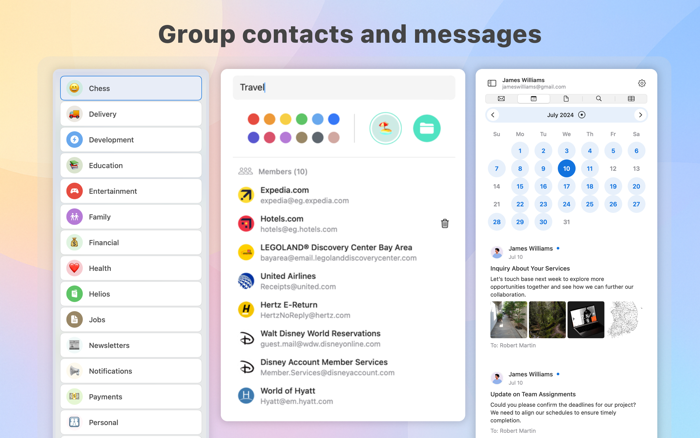This screenshot has height=438, width=700.
Task: Go to previous month arrow
Action: [493, 115]
